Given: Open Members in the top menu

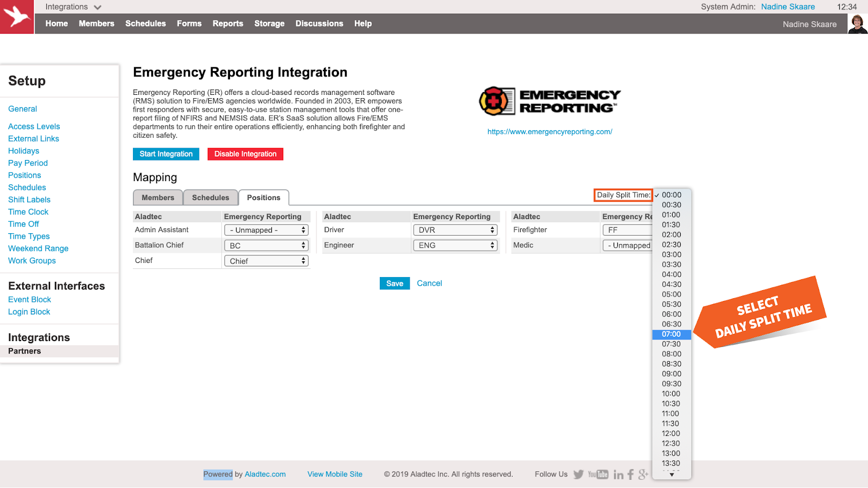Looking at the screenshot, I should coord(97,24).
